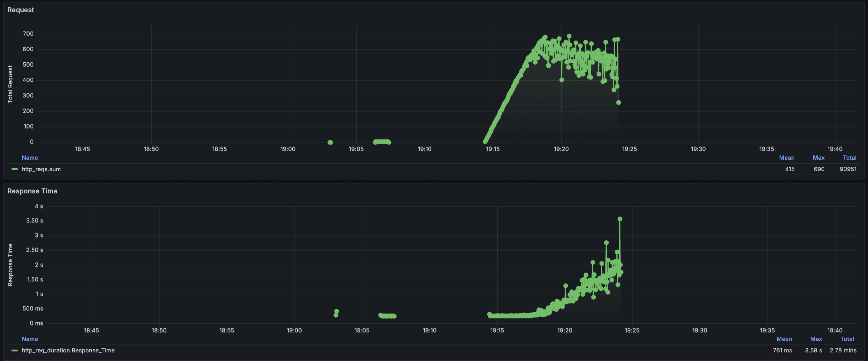Sort Request legend by Total column

(x=849, y=158)
